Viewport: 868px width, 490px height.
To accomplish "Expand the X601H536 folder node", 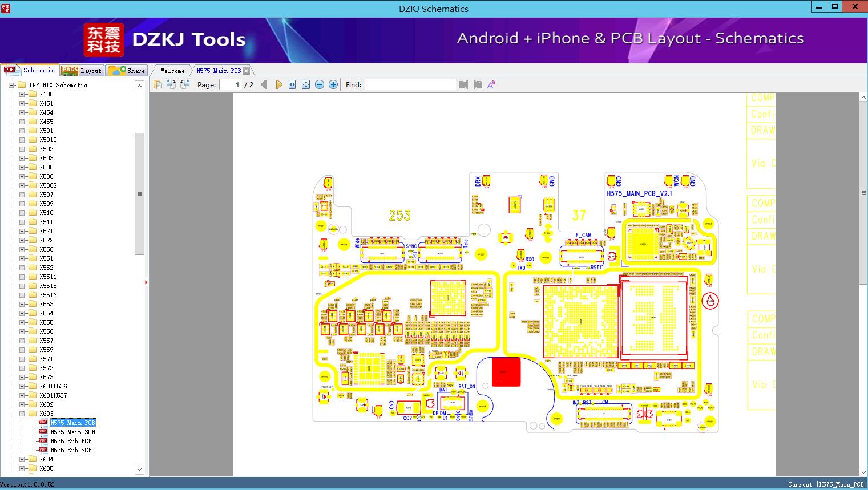I will [x=22, y=386].
